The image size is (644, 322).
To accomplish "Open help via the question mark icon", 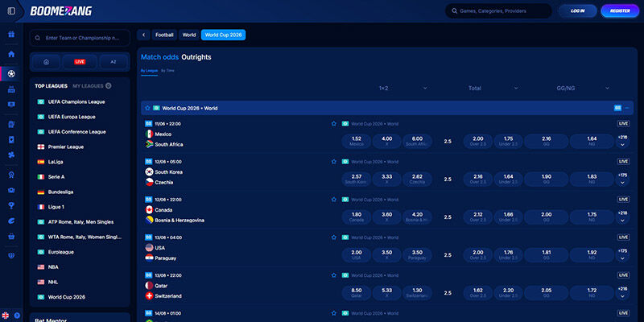I will tap(17, 316).
